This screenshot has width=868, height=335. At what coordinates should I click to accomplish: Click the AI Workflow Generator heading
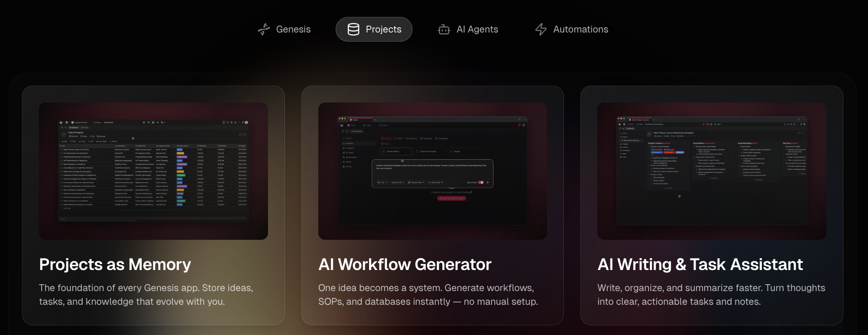(405, 265)
